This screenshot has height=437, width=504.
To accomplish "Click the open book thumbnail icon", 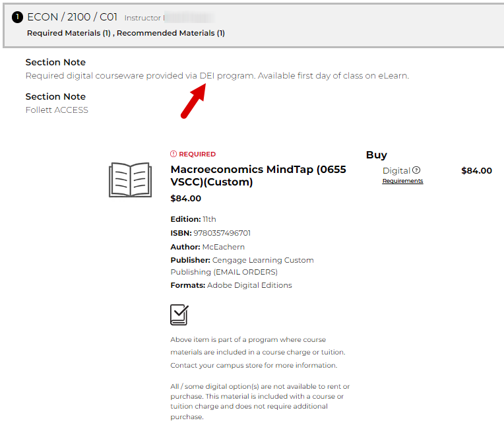I will [x=129, y=180].
